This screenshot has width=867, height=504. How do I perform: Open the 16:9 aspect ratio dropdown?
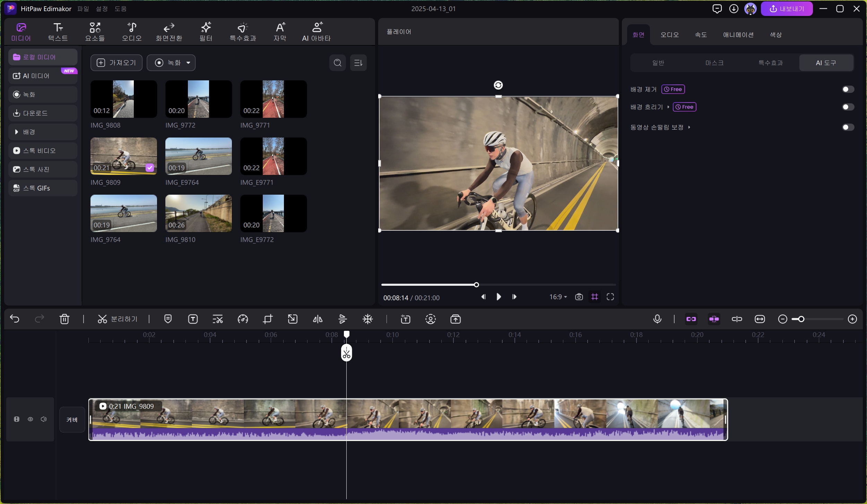pyautogui.click(x=558, y=297)
